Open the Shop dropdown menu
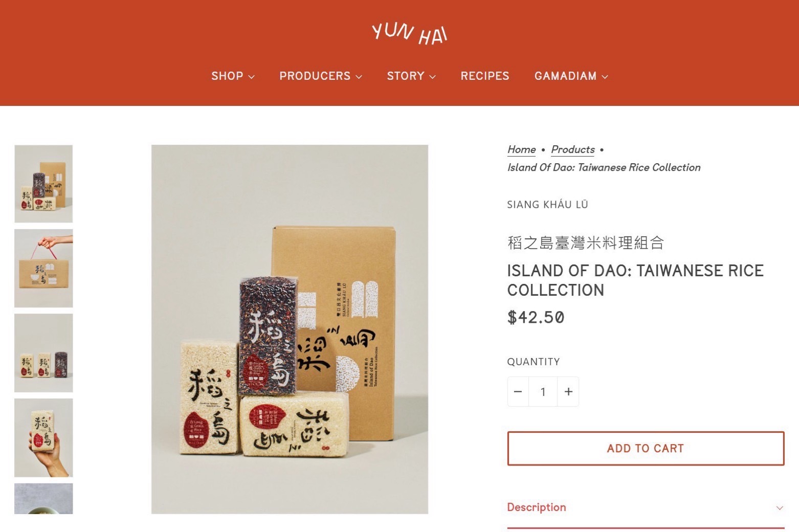The image size is (799, 532). [x=233, y=76]
